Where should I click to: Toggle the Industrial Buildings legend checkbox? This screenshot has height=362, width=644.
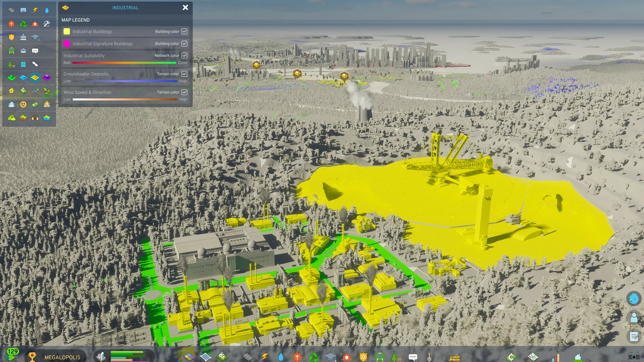coord(184,31)
